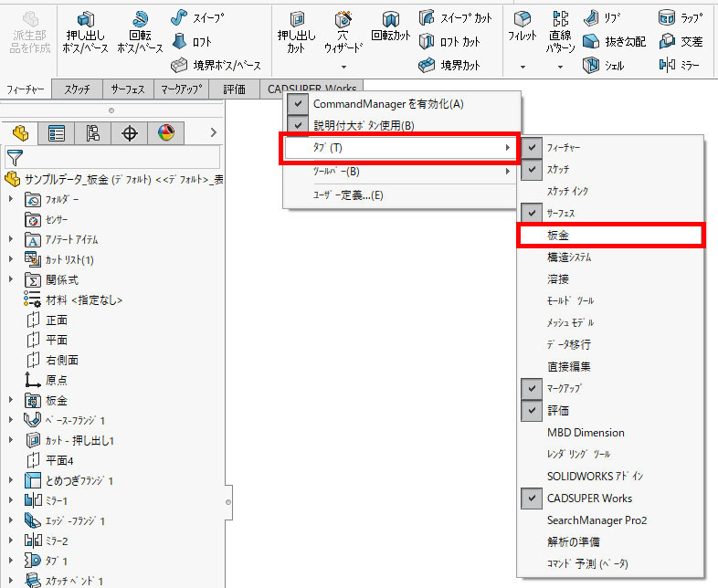This screenshot has height=588, width=718.
Task: Click the 押し出しボス/ベース extrude icon
Action: tap(85, 22)
